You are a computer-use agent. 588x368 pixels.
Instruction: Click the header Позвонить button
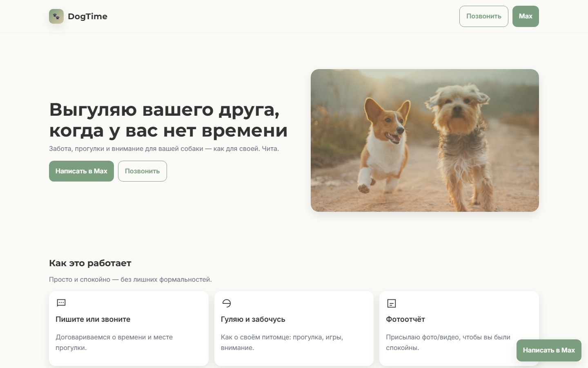point(483,16)
